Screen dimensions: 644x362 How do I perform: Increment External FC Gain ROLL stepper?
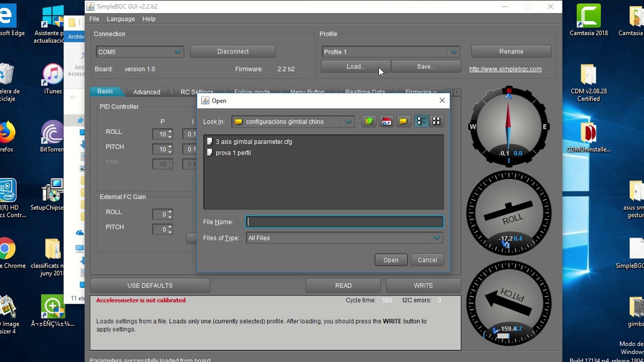coord(170,212)
